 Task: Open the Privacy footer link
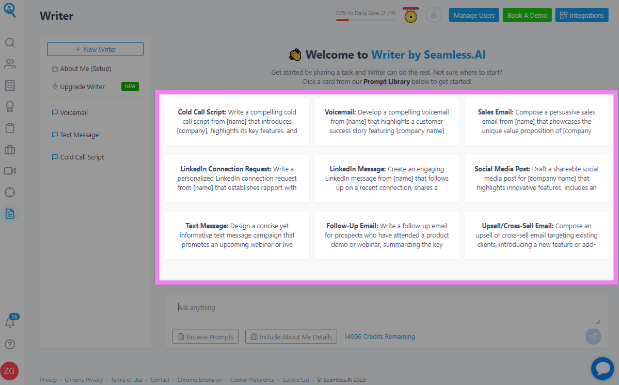(48, 380)
